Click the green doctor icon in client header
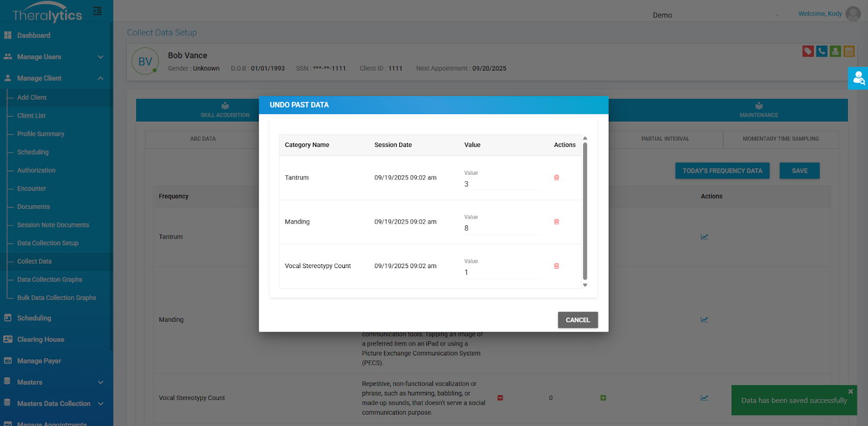 point(835,51)
